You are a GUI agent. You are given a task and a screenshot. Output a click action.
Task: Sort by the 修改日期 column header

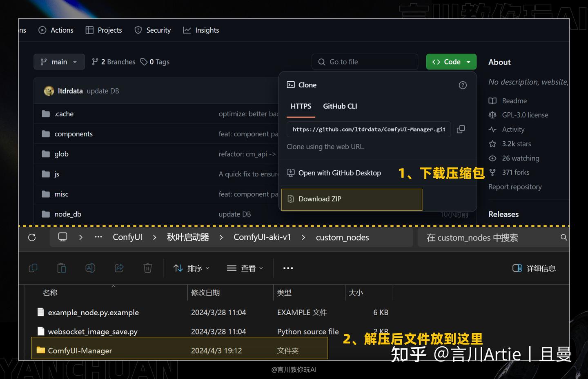coord(205,293)
